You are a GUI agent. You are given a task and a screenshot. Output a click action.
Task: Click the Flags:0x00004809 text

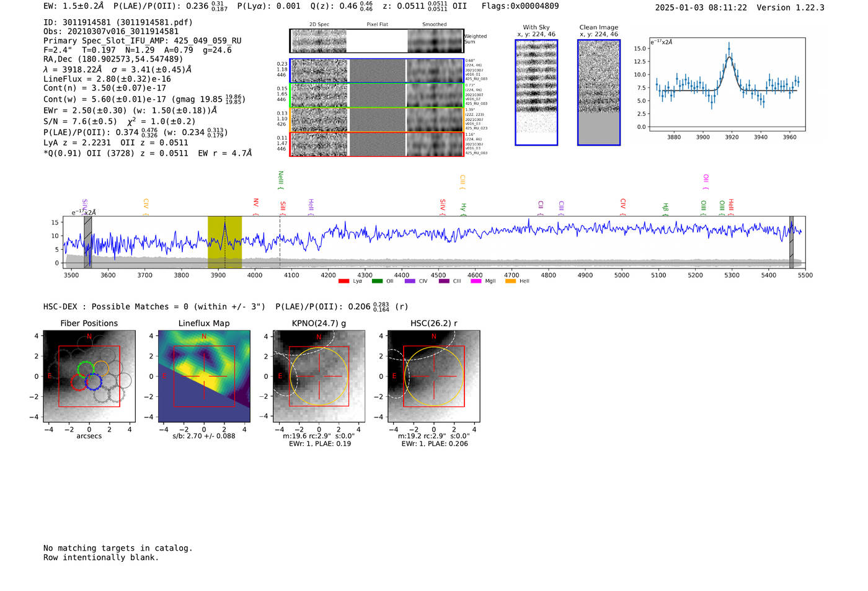[x=520, y=6]
